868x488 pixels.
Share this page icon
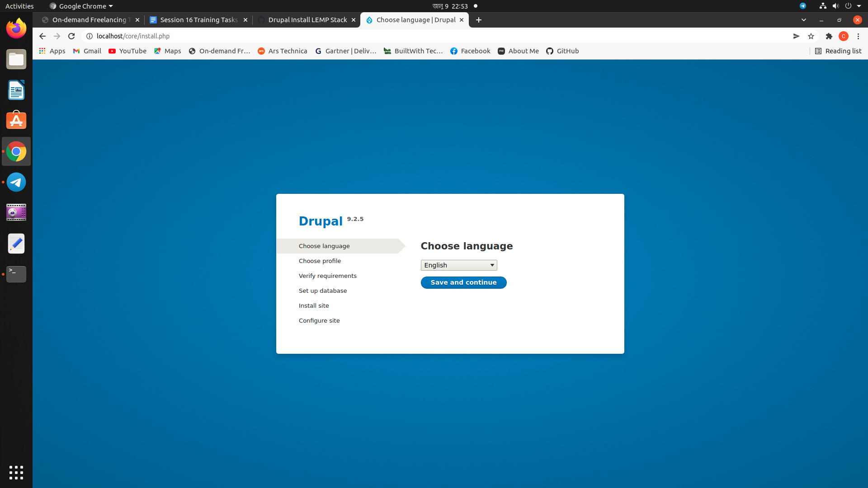(797, 36)
